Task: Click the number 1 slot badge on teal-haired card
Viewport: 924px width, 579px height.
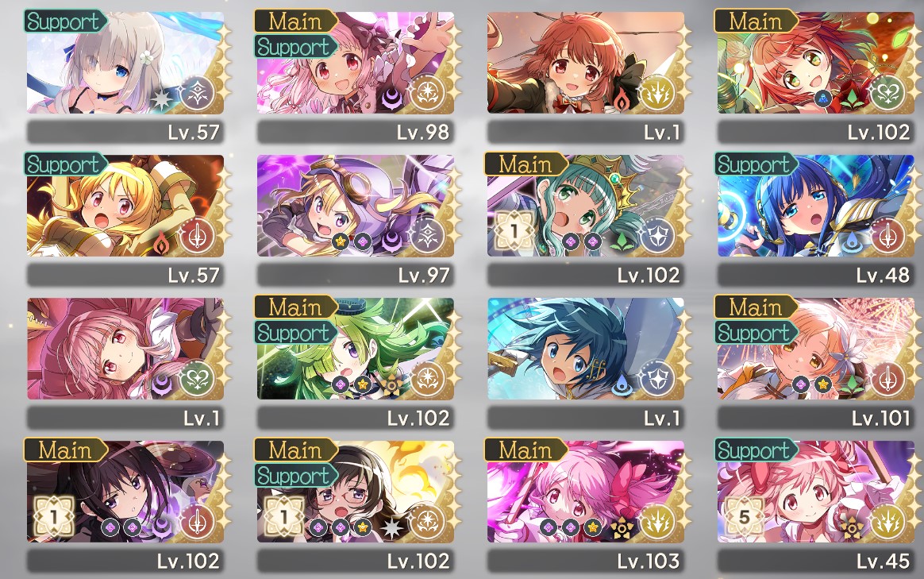Action: [x=514, y=230]
